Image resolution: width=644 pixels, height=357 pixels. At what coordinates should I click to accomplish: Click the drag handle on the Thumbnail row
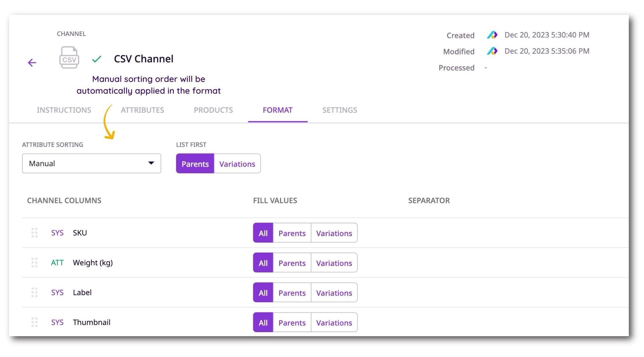(34, 322)
